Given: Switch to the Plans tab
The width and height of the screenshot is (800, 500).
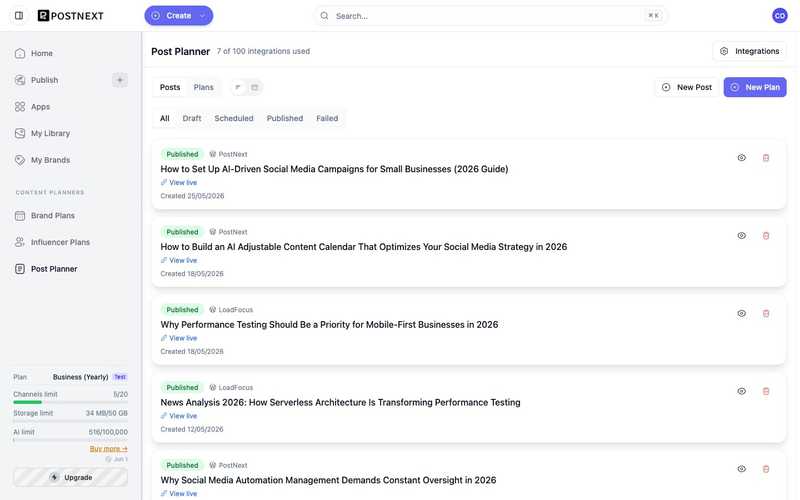Looking at the screenshot, I should 204,87.
